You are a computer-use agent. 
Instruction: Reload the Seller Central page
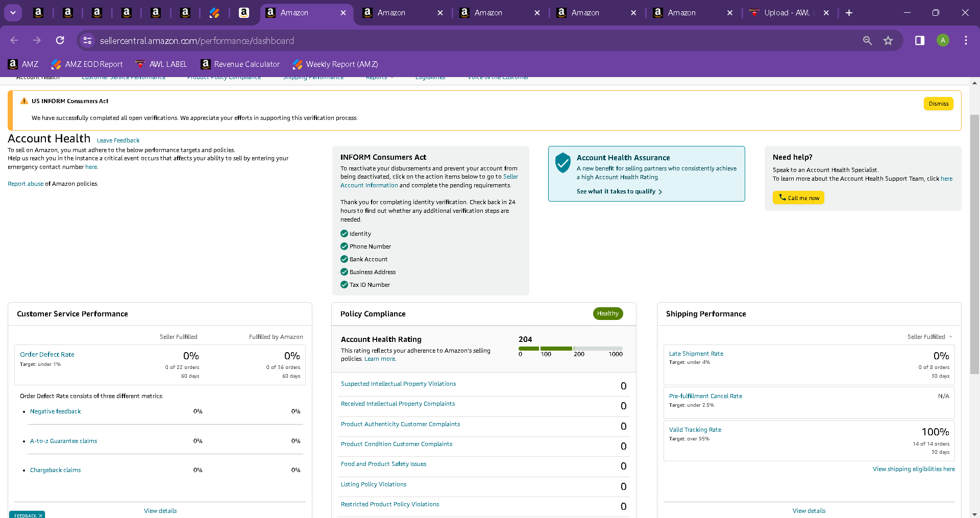coord(60,40)
